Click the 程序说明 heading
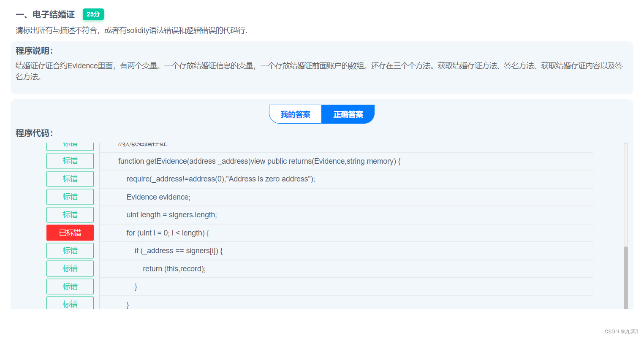644x338 pixels. click(x=34, y=51)
